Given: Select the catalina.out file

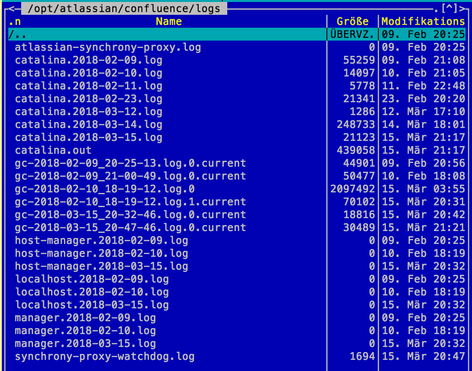Looking at the screenshot, I should 53,150.
